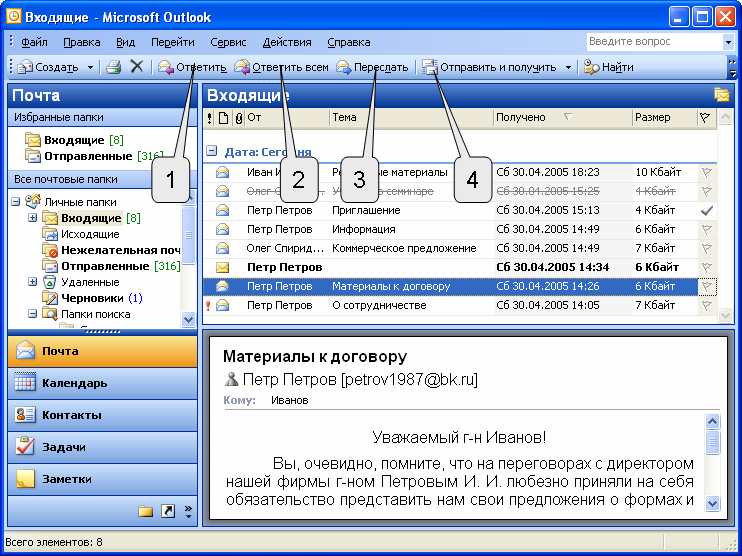Toggle flag on Приглашение message
742x556 pixels.
tap(707, 211)
